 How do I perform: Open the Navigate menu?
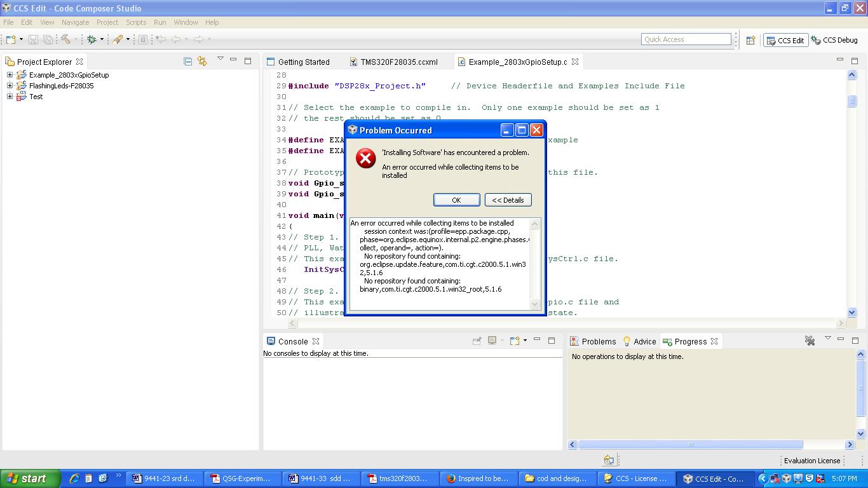tap(75, 22)
